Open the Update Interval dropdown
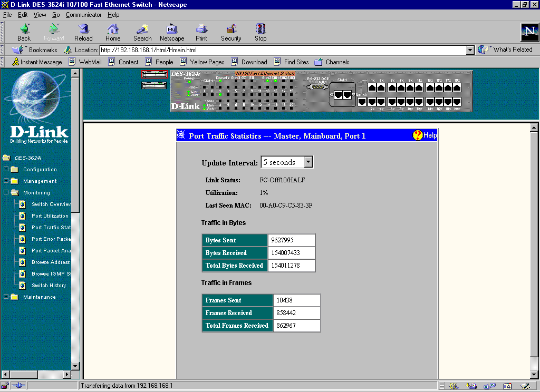The height and width of the screenshot is (392, 540). click(308, 162)
